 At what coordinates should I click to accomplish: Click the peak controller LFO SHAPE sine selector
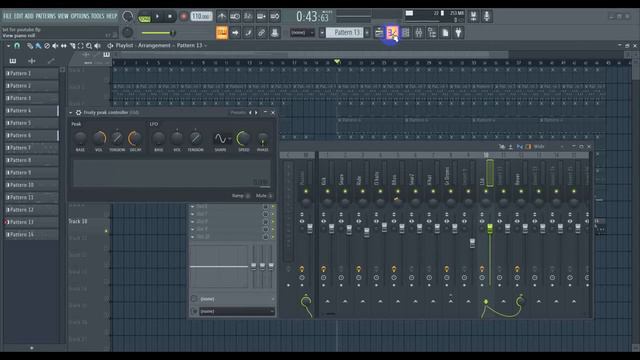[222, 139]
